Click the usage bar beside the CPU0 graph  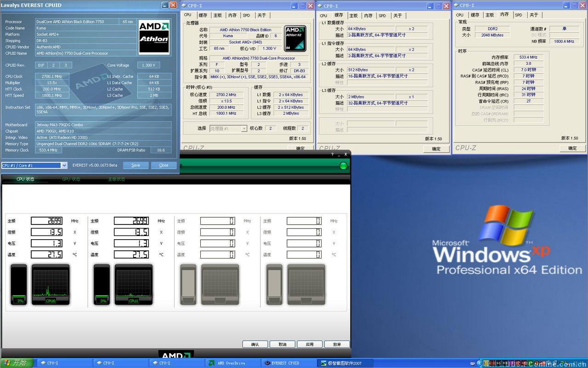point(19,285)
